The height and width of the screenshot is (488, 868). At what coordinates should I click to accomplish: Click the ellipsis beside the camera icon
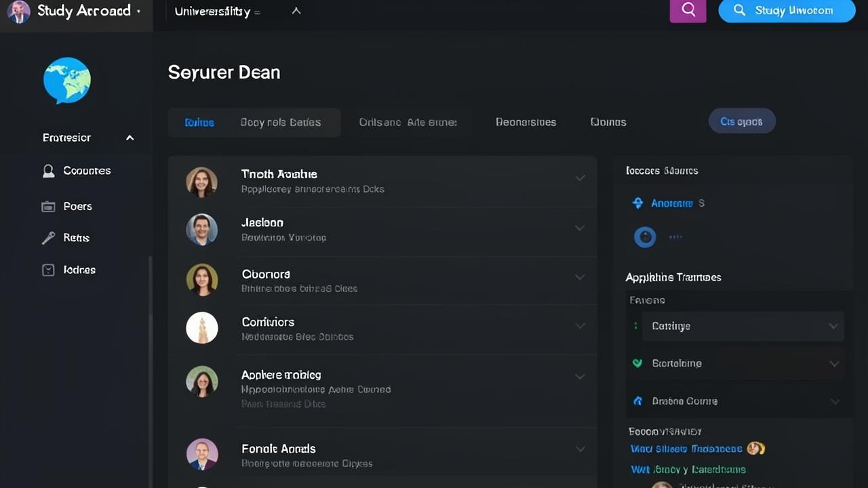tap(675, 237)
